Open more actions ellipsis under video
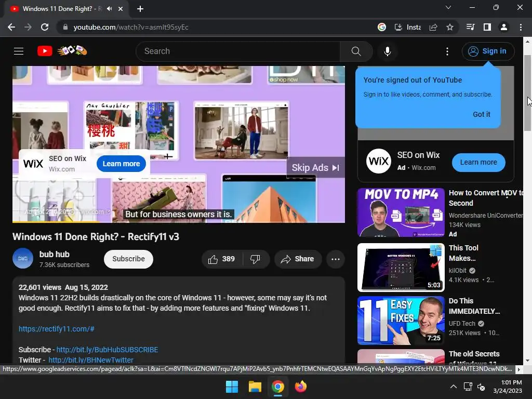 click(335, 259)
